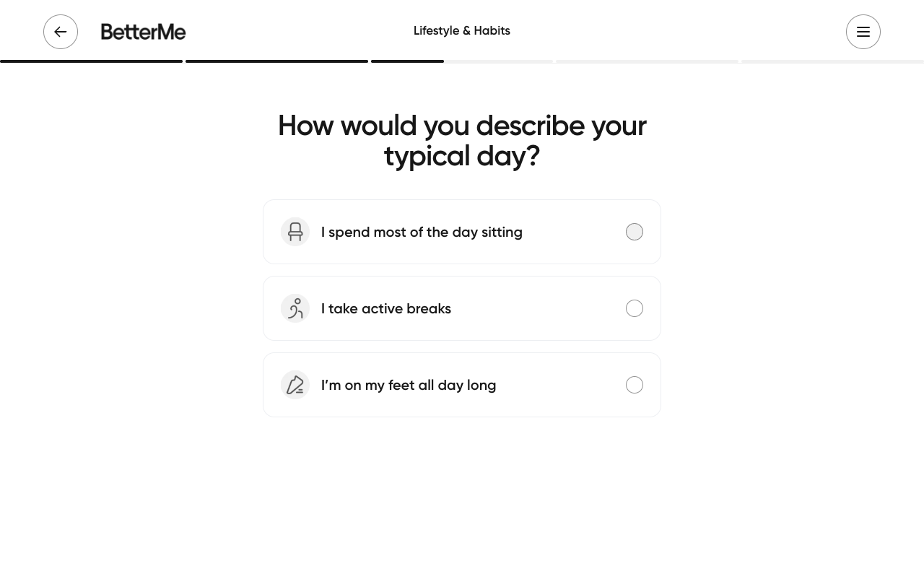Click the circular back navigation icon
This screenshot has width=924, height=587.
[x=61, y=32]
